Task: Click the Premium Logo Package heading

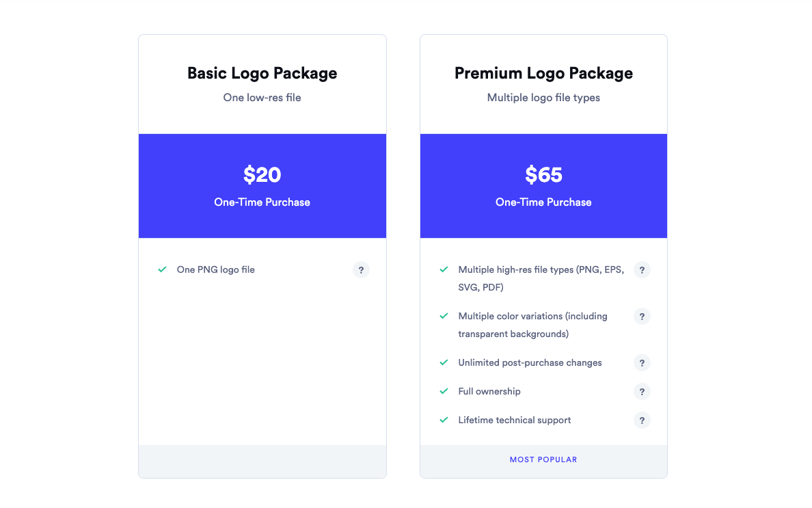Action: click(x=544, y=73)
